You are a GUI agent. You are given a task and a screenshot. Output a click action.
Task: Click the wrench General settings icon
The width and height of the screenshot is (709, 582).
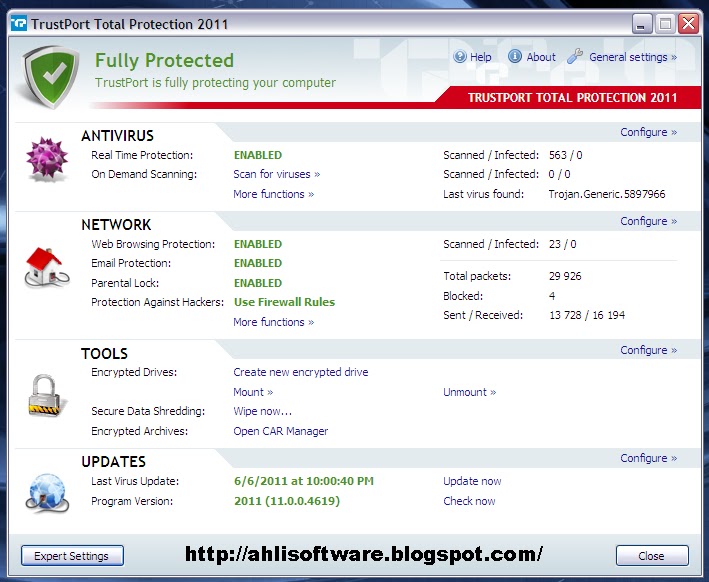[x=575, y=57]
